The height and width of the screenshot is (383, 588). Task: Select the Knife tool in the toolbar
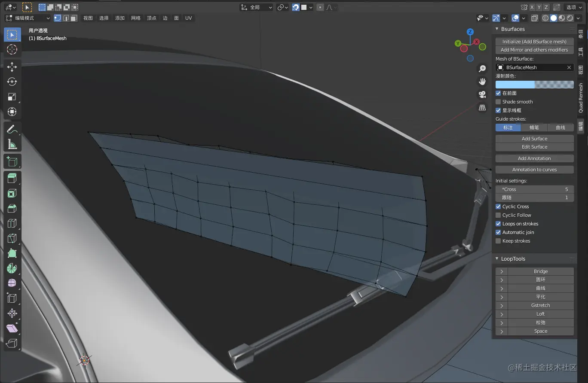12,238
